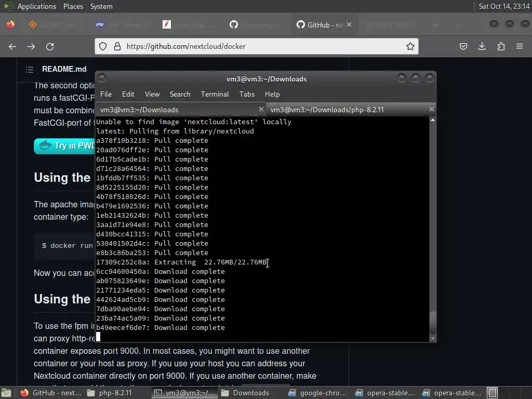The width and height of the screenshot is (532, 399).
Task: Open Firefox extensions menu
Action: [x=501, y=46]
